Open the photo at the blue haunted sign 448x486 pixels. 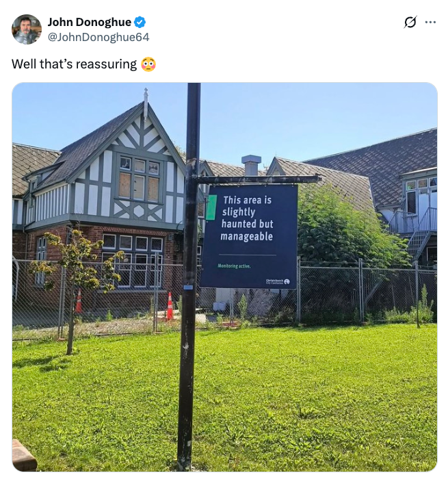249,236
